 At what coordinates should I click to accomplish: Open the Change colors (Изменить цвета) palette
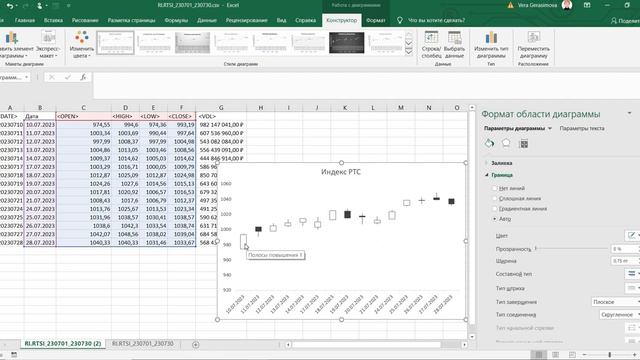(x=81, y=44)
